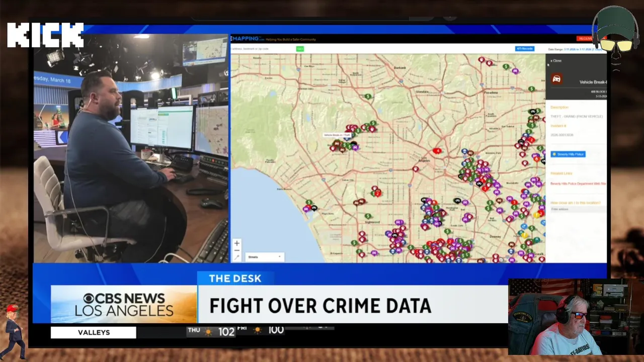Click the THU 102 forecast entry

pos(211,331)
